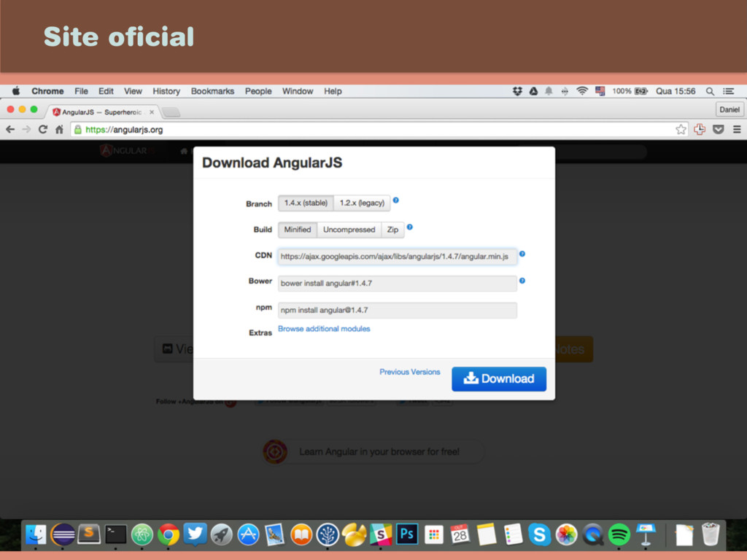Open the Window menu

point(298,91)
